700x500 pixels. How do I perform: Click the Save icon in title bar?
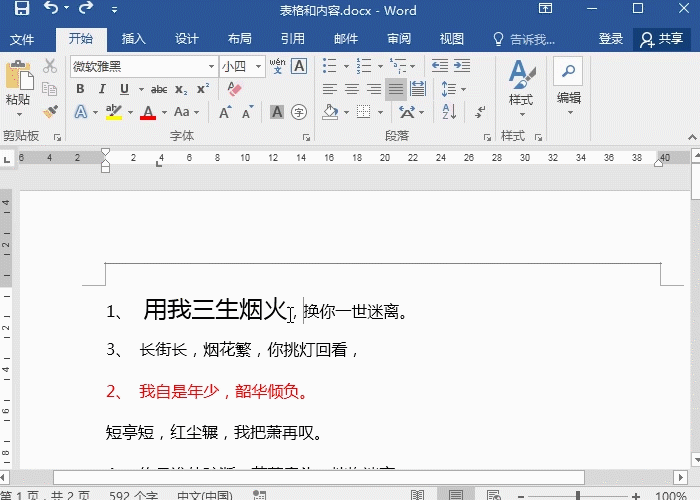pyautogui.click(x=21, y=9)
